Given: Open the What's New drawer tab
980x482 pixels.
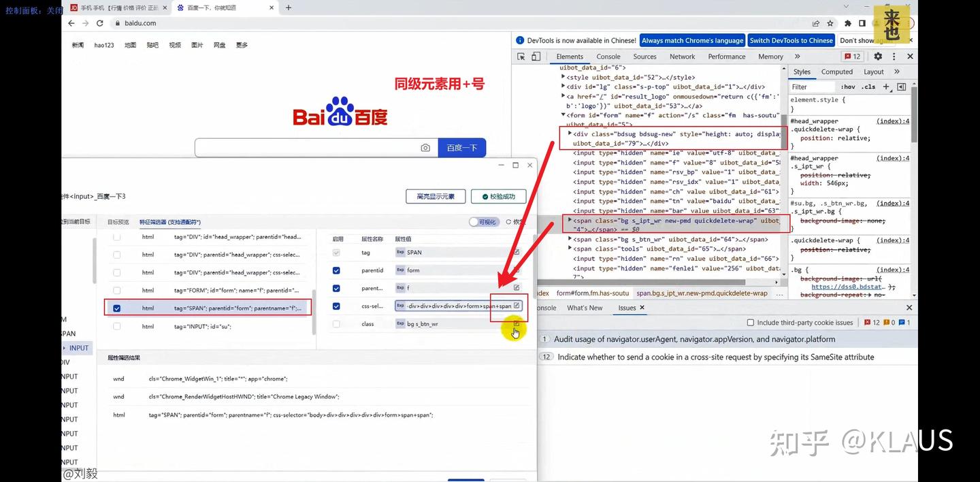Looking at the screenshot, I should (x=585, y=308).
